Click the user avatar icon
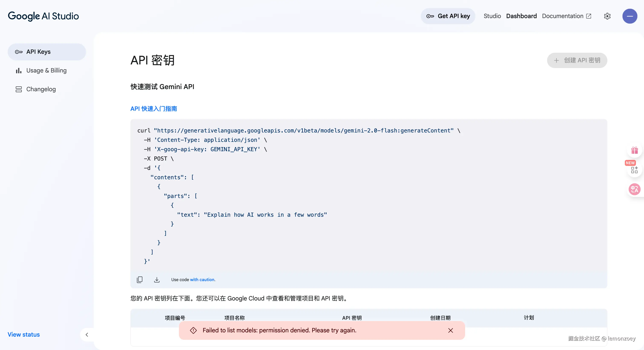 pos(630,16)
